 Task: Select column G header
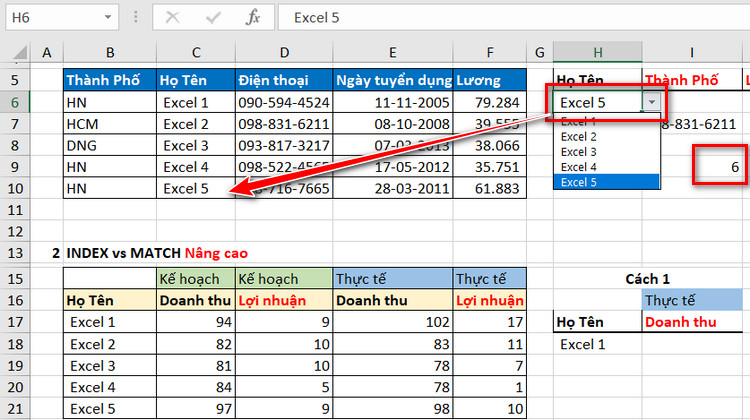[x=540, y=52]
